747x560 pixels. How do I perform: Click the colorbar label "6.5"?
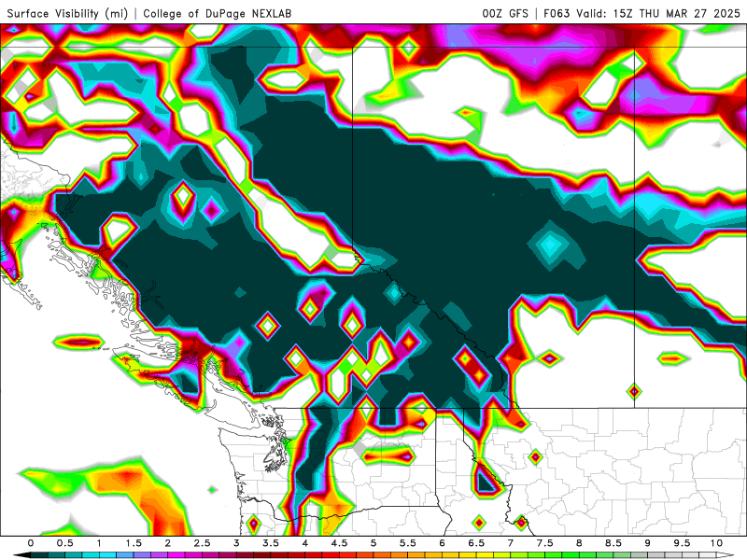pos(476,543)
